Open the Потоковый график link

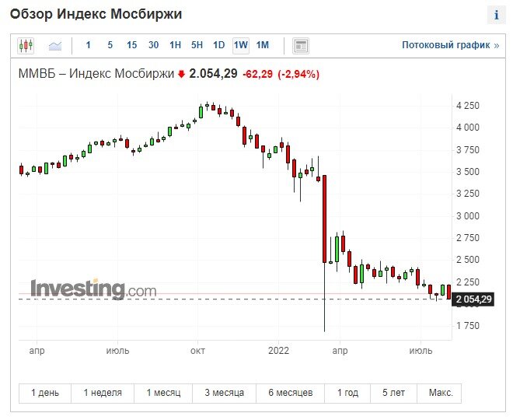(450, 45)
